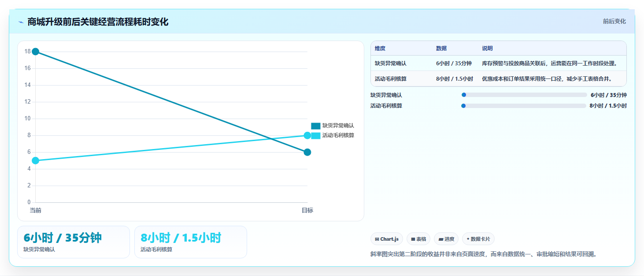
Task: Click the 数据卡片 tag chip
Action: tap(478, 239)
